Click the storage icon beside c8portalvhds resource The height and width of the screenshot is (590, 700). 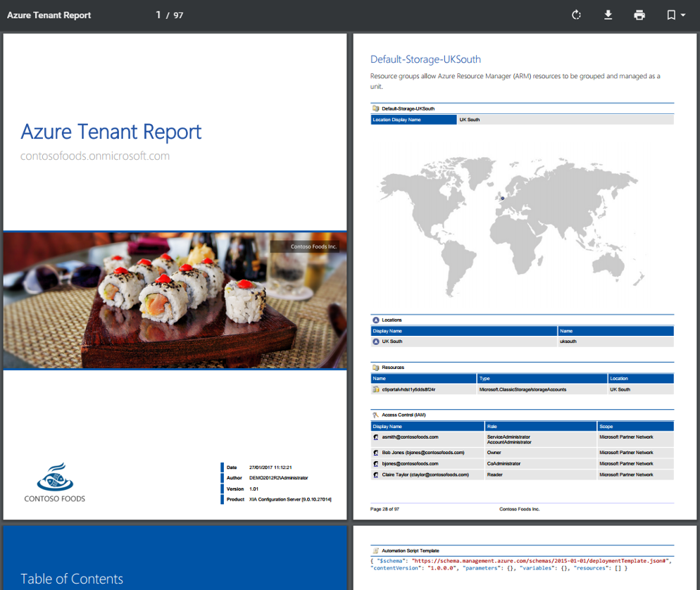(375, 389)
